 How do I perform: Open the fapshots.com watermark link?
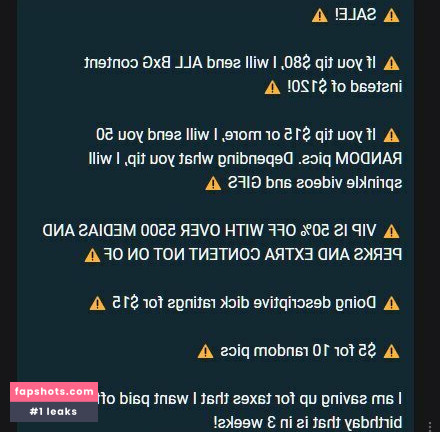[x=54, y=392]
